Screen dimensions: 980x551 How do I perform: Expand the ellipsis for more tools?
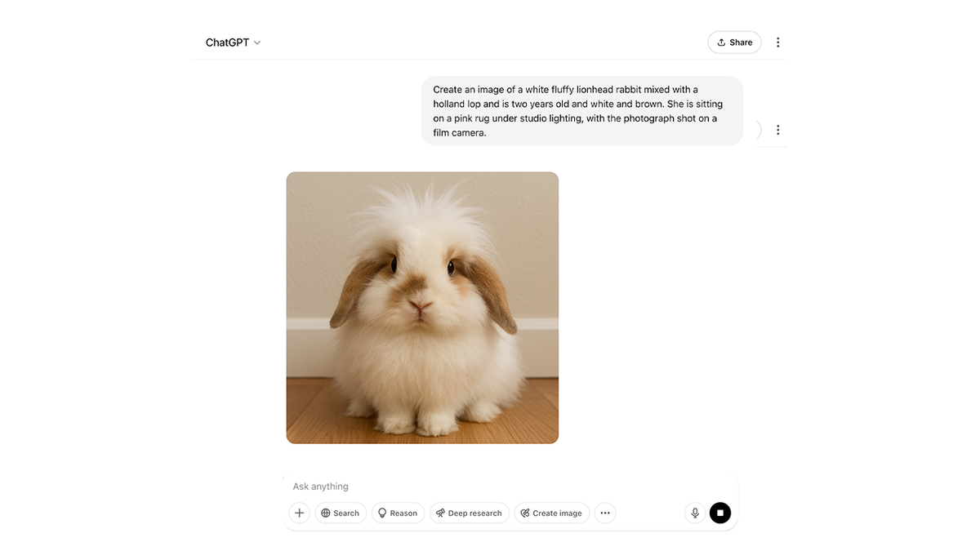click(605, 513)
